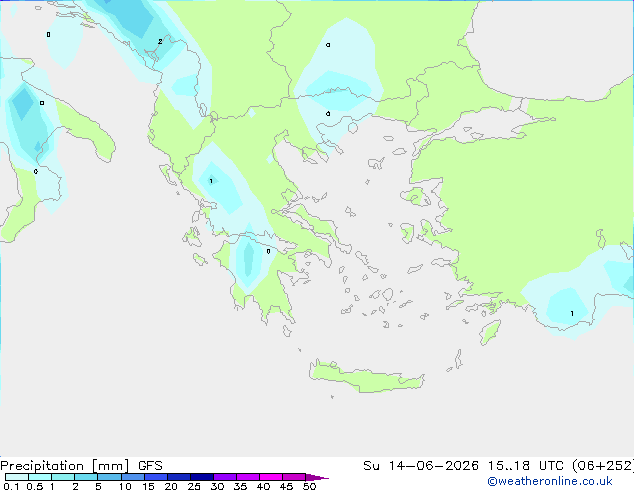Click the "0.5" legend tick label
Viewport: 634px width, 490px height.
pyautogui.click(x=34, y=486)
